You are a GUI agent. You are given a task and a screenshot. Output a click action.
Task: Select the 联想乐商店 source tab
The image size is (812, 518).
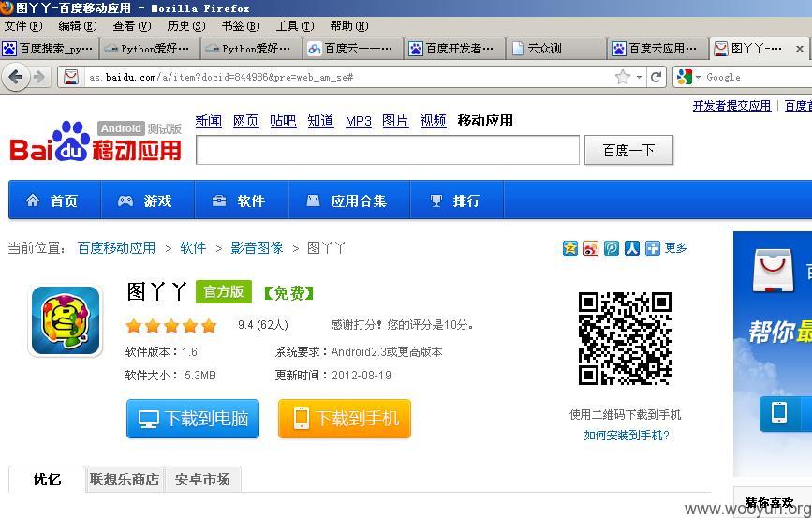click(x=125, y=480)
